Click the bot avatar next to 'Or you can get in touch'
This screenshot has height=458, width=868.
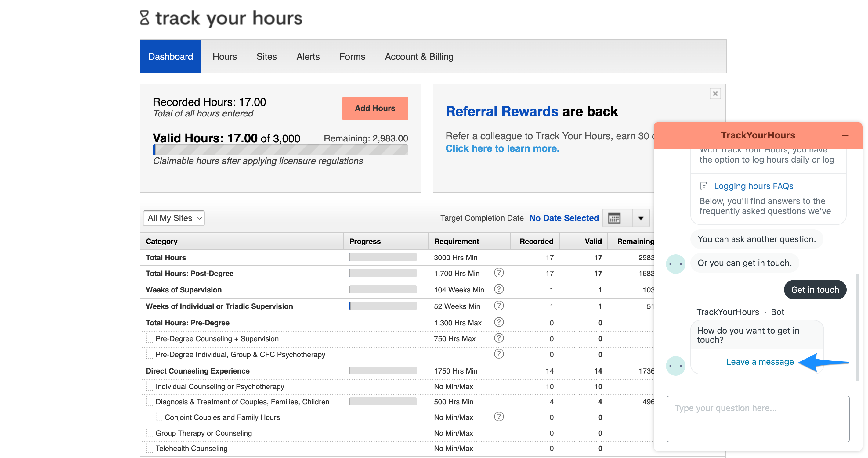coord(676,264)
